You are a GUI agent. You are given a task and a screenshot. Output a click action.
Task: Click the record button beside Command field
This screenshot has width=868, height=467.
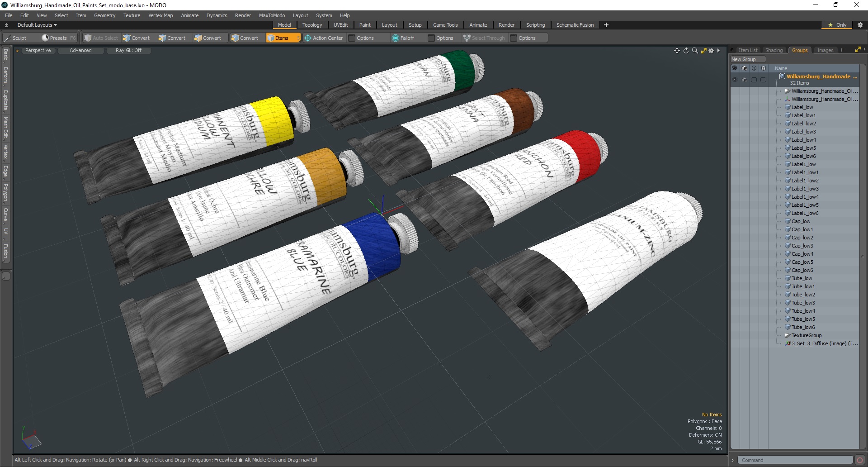click(x=859, y=460)
